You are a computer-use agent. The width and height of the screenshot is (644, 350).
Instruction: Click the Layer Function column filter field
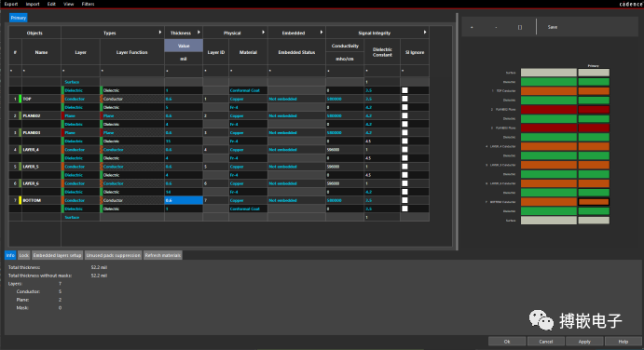(131, 71)
